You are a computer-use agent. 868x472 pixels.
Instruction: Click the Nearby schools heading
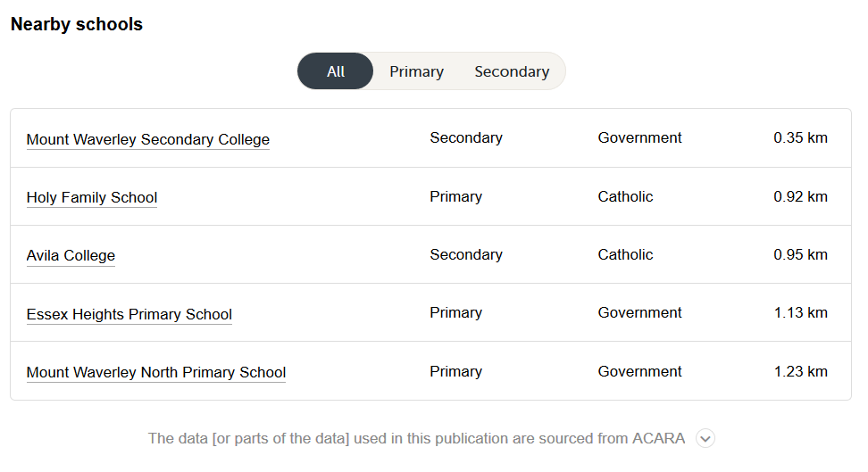tap(77, 24)
